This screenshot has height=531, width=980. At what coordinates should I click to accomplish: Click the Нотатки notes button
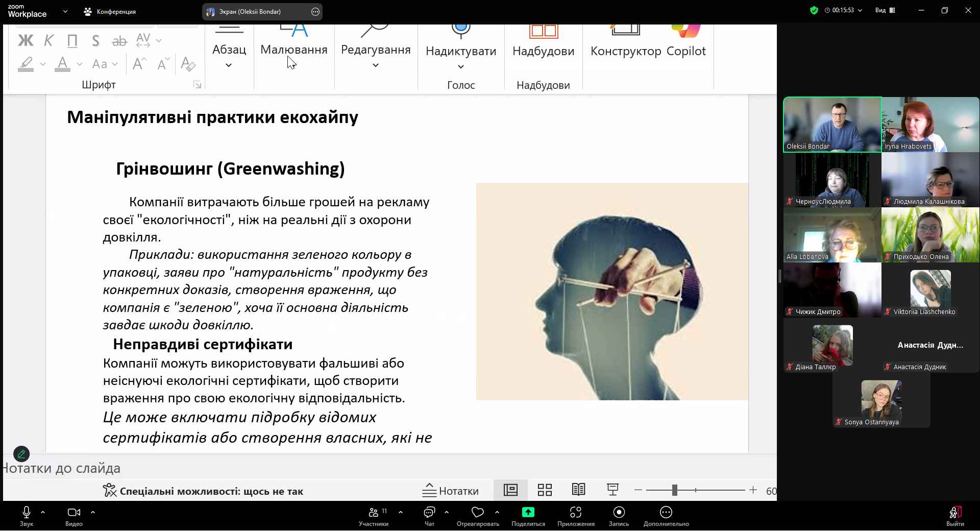pos(451,491)
